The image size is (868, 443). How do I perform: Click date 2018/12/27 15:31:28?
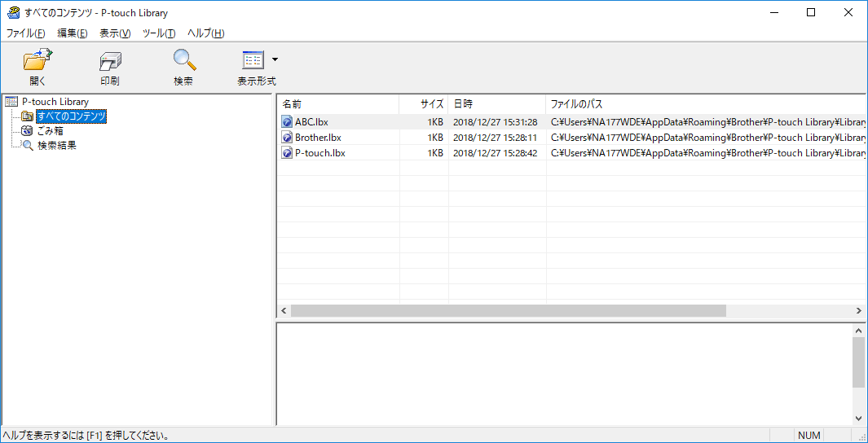(x=495, y=122)
